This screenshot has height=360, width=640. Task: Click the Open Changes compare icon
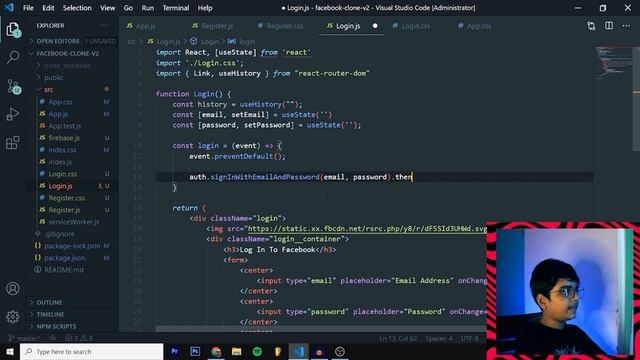point(591,26)
